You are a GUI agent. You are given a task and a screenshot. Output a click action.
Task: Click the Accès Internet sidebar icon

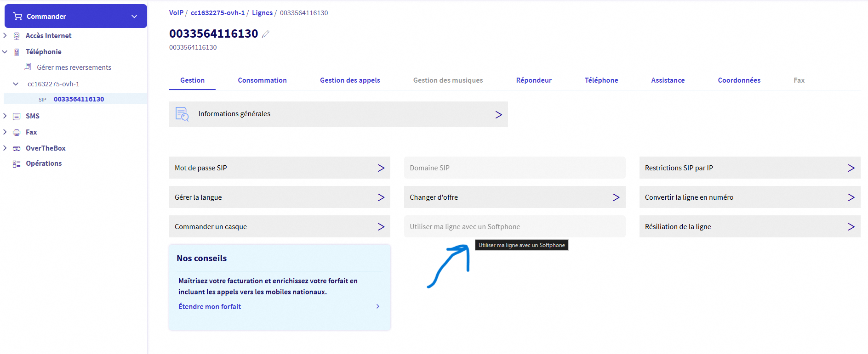pos(17,36)
